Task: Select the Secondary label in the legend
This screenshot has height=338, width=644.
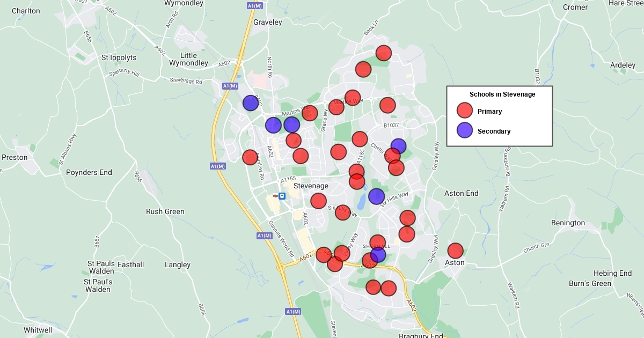Action: 494,131
